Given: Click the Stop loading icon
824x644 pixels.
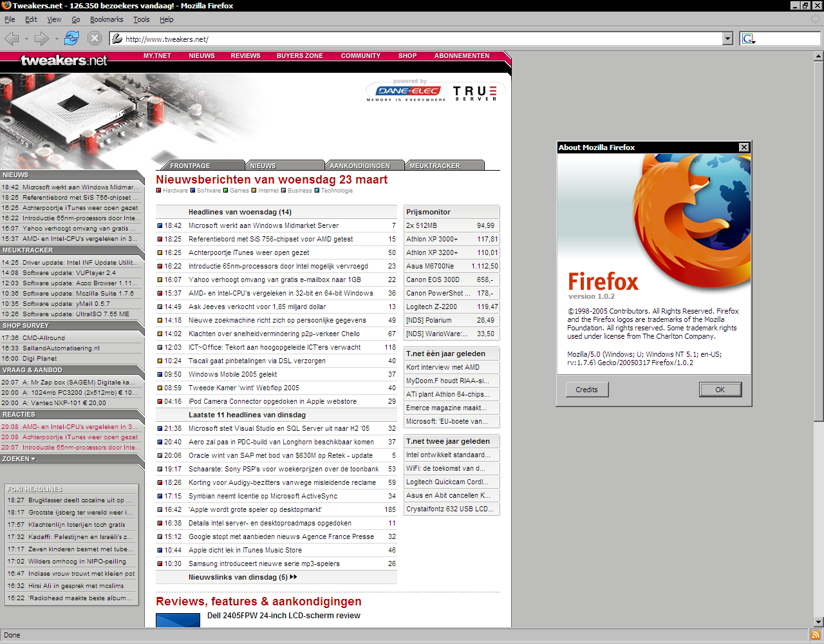Looking at the screenshot, I should point(94,38).
